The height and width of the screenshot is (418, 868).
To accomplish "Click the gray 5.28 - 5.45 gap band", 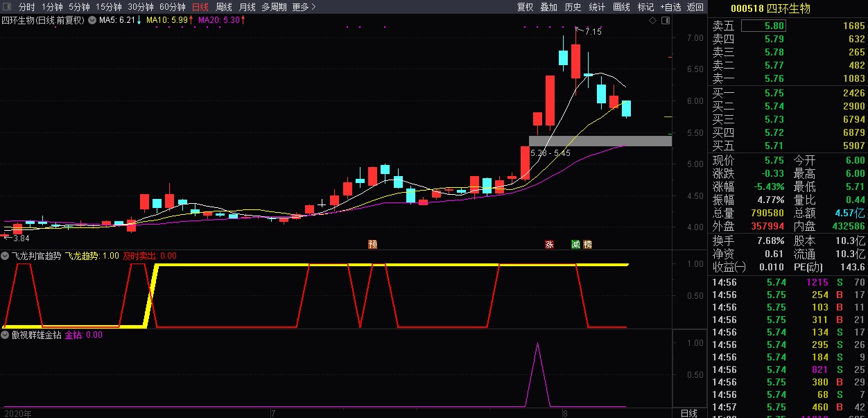I will pyautogui.click(x=600, y=141).
